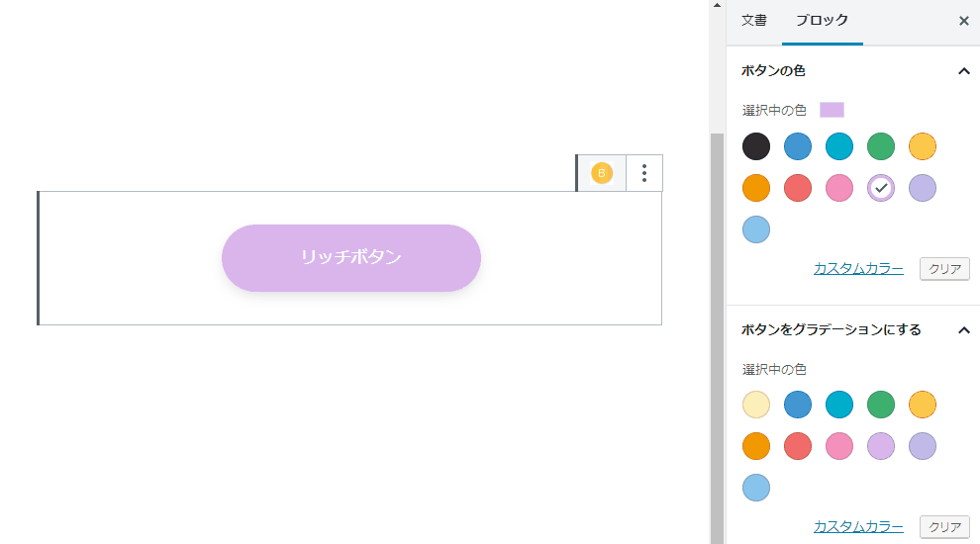Screen dimensions: 980x544
Task: Collapse the ボタンの色 panel
Action: coord(964,71)
